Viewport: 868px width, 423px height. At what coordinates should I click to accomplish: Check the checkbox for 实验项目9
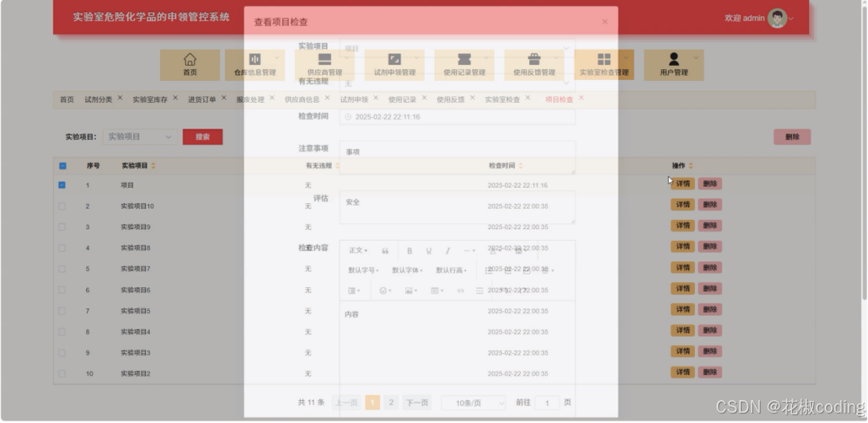[x=62, y=228]
